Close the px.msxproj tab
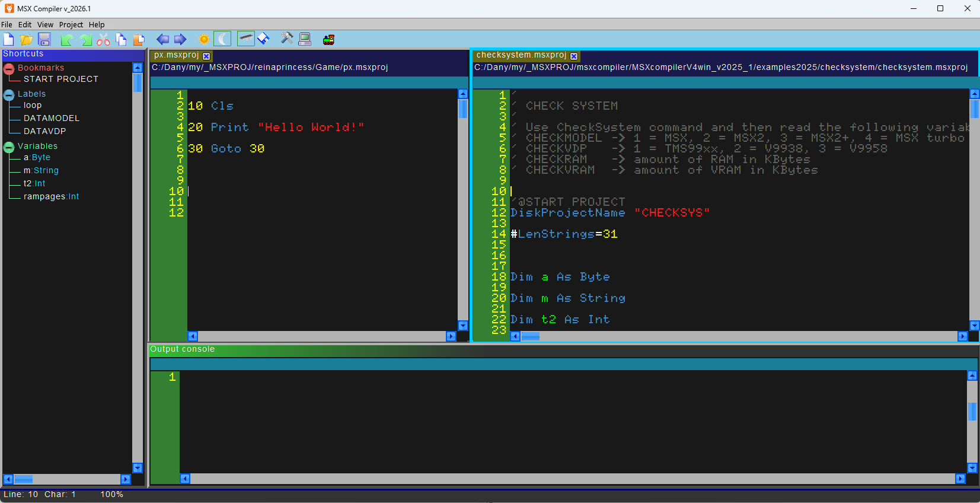Screen dimensions: 980x503 tap(206, 56)
